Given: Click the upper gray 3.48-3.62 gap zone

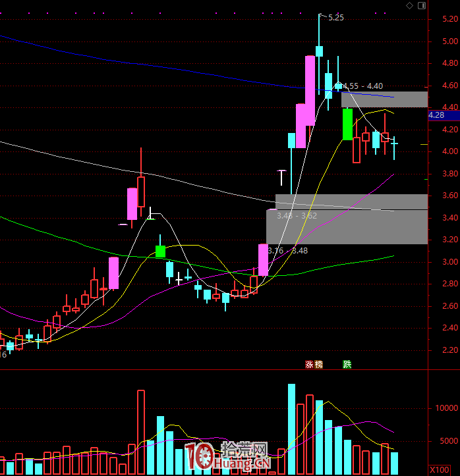Looking at the screenshot, I should point(351,201).
